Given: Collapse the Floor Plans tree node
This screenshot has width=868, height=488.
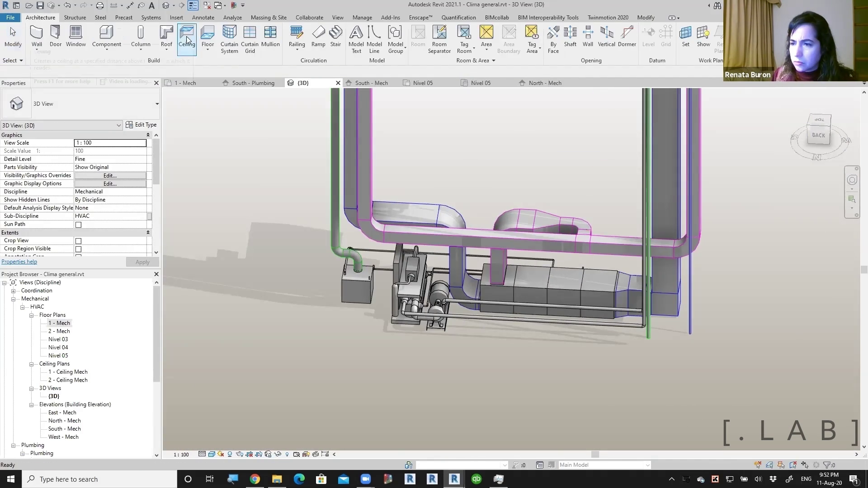Looking at the screenshot, I should (32, 315).
